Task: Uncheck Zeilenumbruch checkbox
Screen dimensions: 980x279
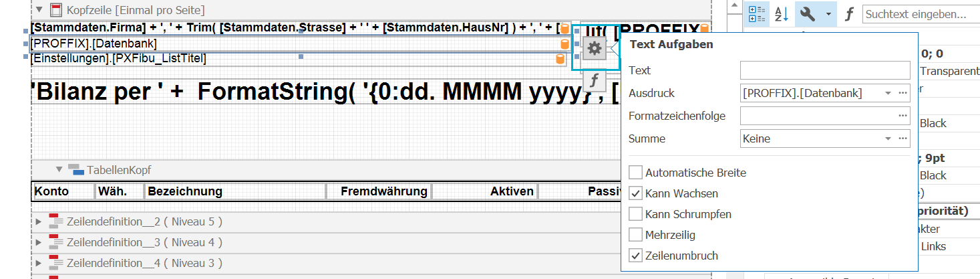Action: click(x=636, y=256)
